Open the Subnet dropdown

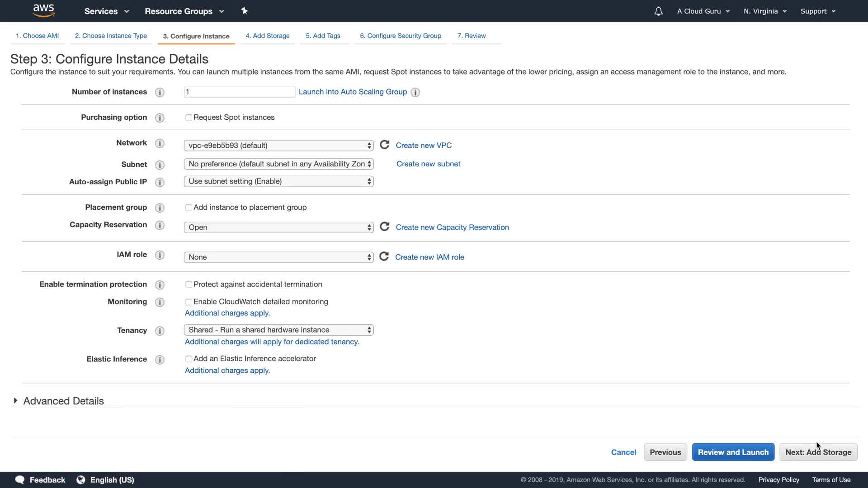278,164
